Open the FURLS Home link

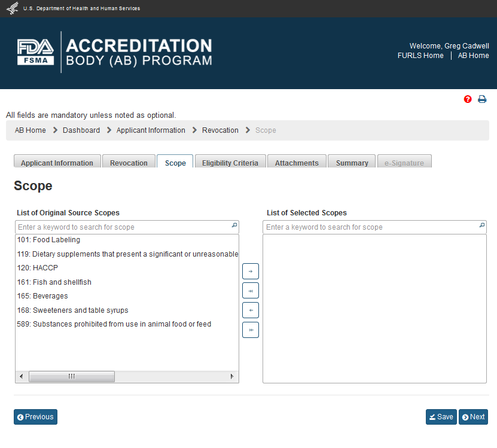tap(420, 56)
